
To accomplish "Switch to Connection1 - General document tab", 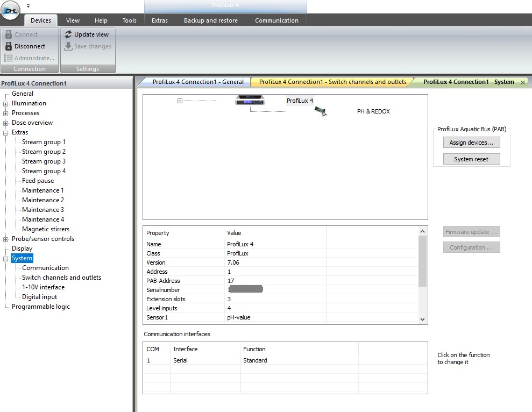I will [x=198, y=82].
